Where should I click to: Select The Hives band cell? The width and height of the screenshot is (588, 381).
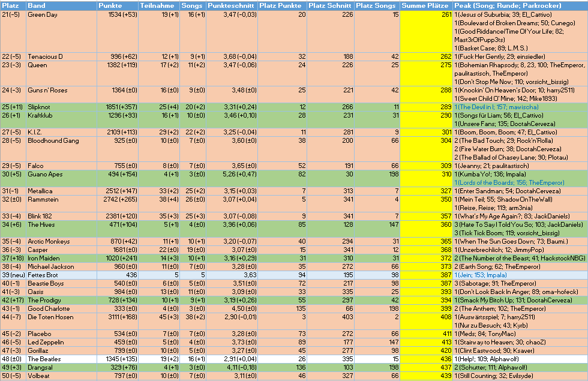pos(61,229)
